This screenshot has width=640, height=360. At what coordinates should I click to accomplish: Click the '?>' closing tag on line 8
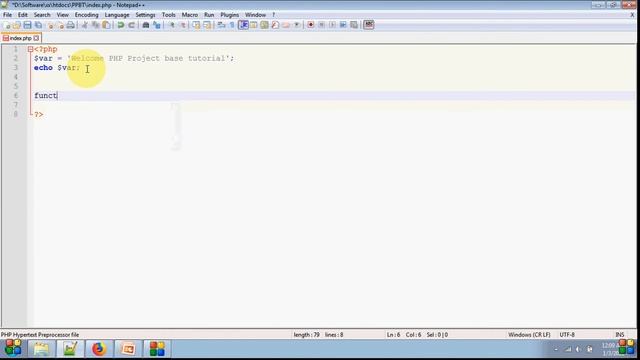[x=39, y=114]
